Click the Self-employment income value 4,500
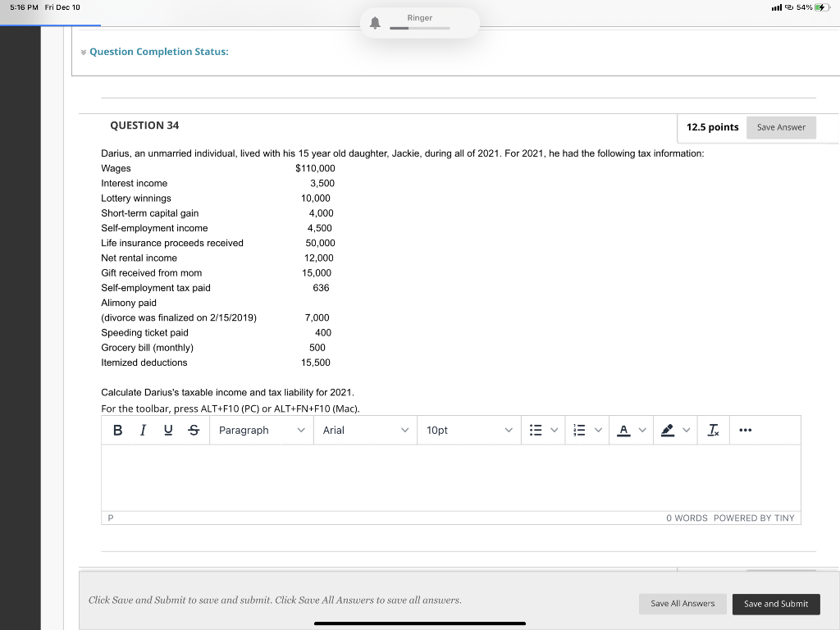The width and height of the screenshot is (840, 630). (320, 228)
